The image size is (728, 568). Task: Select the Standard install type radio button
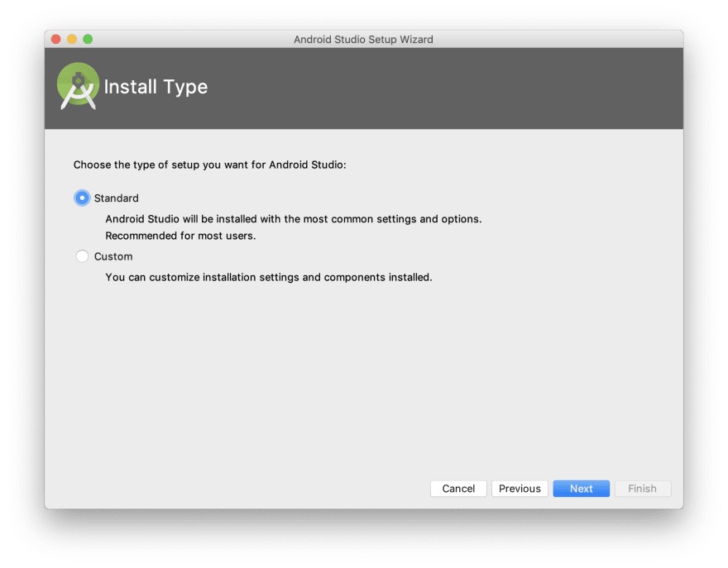click(82, 198)
